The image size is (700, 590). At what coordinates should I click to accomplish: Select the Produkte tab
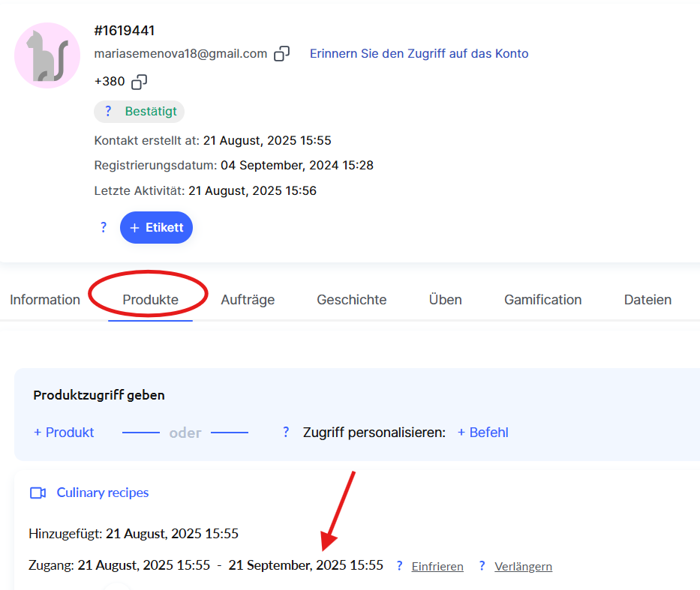tap(151, 300)
